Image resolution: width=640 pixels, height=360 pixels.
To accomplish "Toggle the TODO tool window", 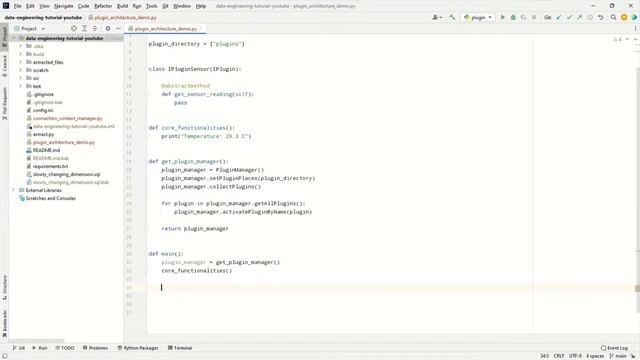I will pos(65,348).
